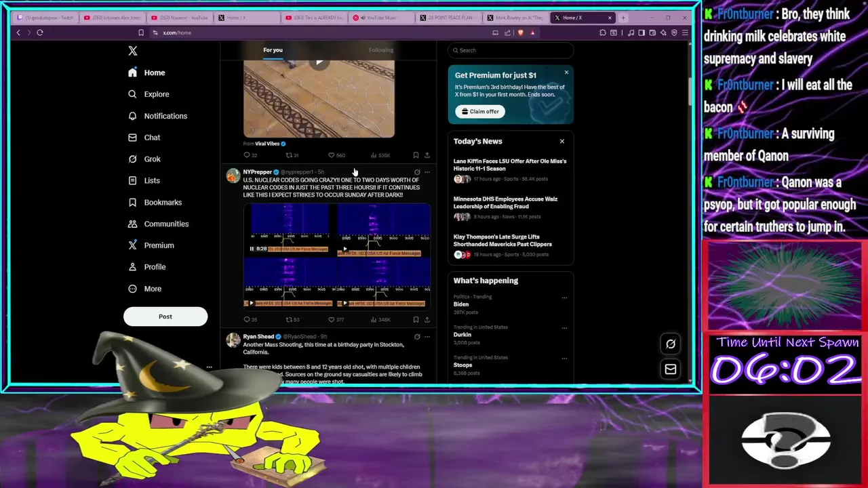Pause the NYPrepper video at 8:28
The image size is (868, 488).
pos(252,249)
